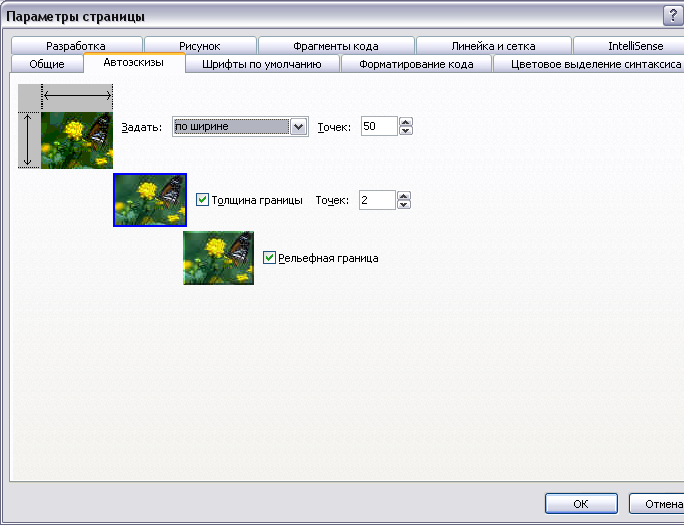Switch to the Общие tab
The height and width of the screenshot is (525, 684).
click(47, 64)
